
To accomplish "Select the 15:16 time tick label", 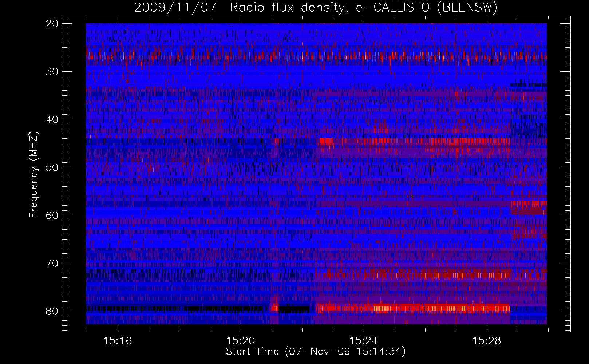I will point(118,341).
